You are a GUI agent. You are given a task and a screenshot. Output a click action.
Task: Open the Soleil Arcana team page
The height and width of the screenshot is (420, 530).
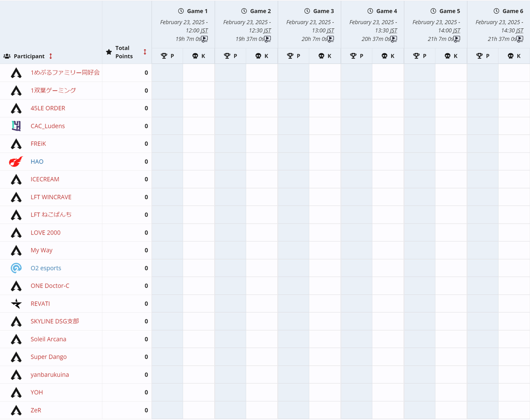(48, 339)
